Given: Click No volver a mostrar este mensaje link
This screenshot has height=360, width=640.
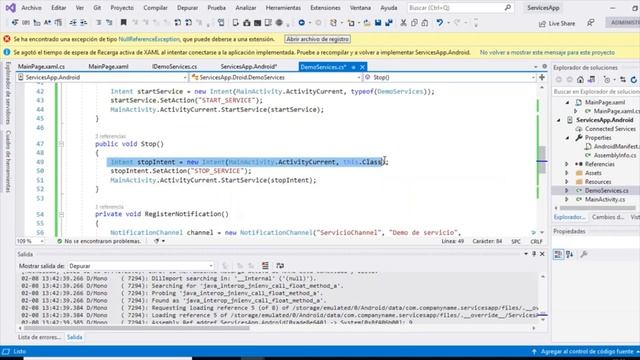Looking at the screenshot, I should tap(547, 52).
